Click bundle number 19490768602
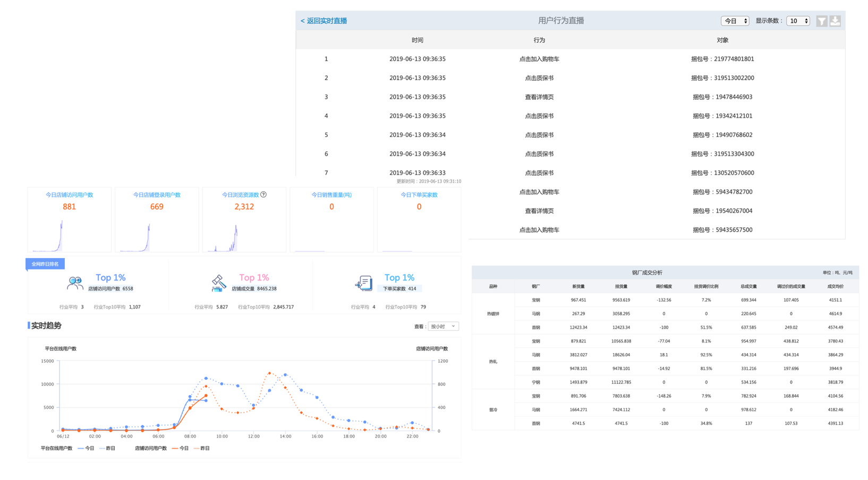This screenshot has width=868, height=480. click(x=734, y=135)
